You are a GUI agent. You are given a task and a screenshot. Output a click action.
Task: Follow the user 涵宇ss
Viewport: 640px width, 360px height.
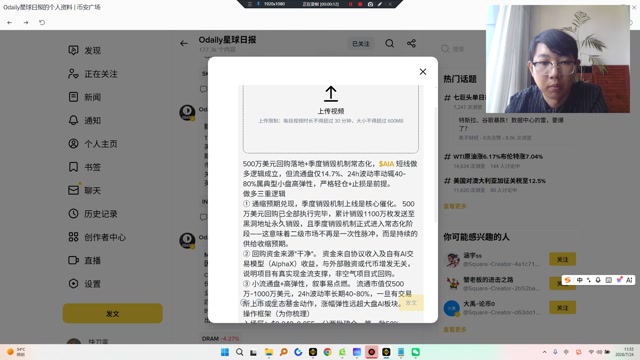click(562, 259)
